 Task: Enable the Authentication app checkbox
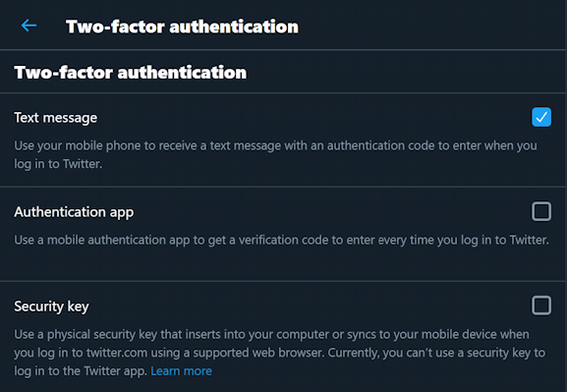(541, 211)
